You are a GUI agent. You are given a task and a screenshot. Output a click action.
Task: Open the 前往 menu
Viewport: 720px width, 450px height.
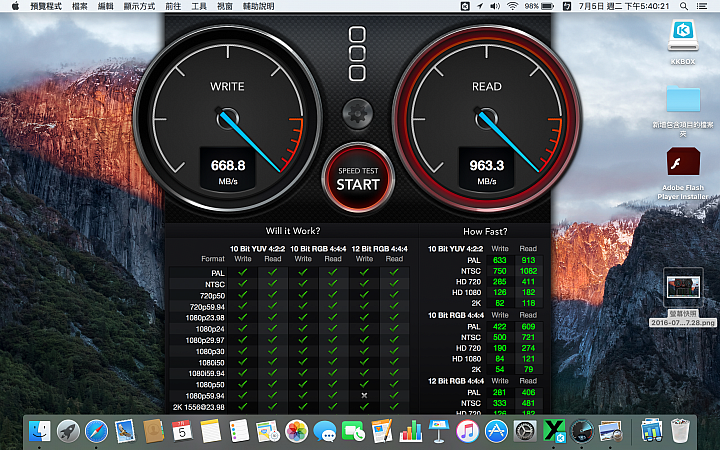tap(173, 6)
